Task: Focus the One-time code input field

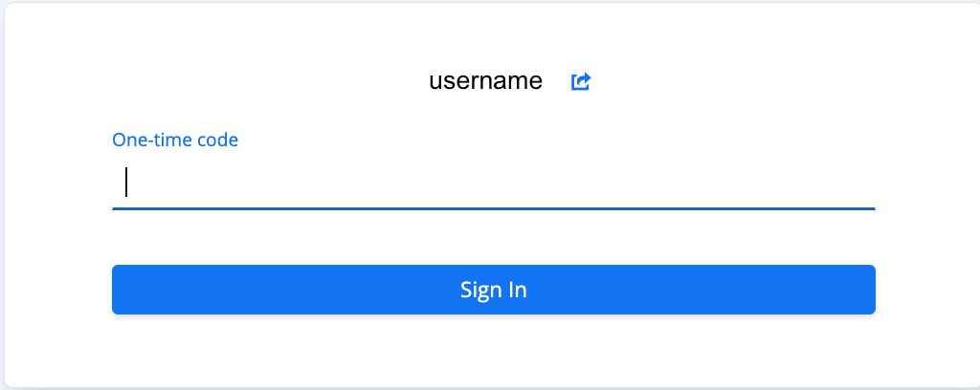Action: tap(493, 183)
